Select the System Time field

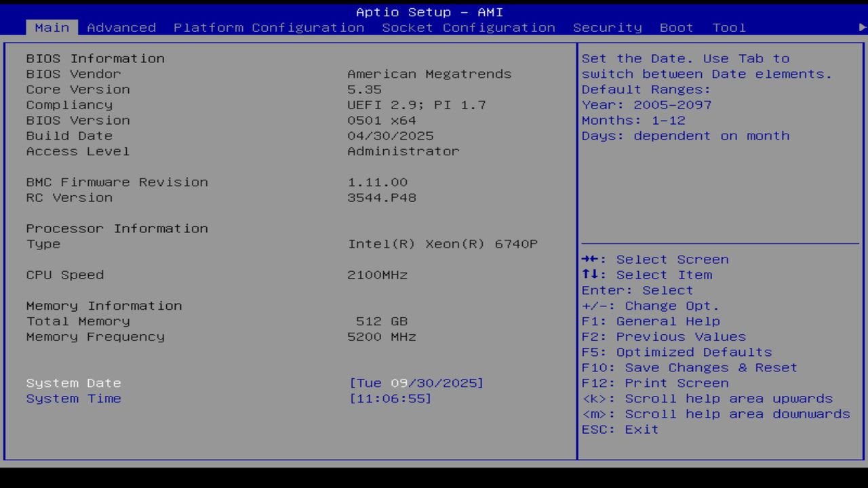point(73,399)
